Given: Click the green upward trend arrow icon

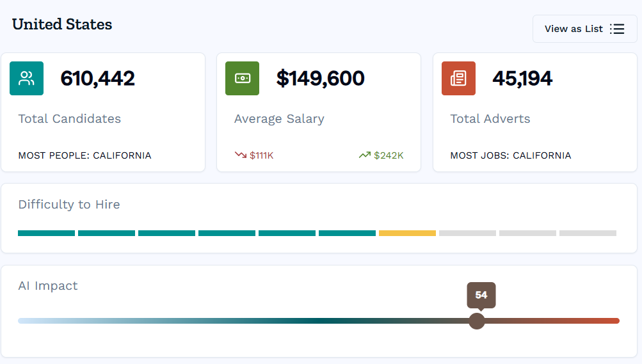Looking at the screenshot, I should coord(365,155).
